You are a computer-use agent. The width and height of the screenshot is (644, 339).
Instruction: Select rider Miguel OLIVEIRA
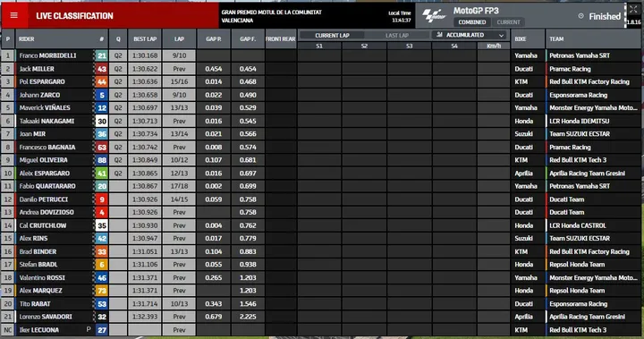click(x=43, y=160)
